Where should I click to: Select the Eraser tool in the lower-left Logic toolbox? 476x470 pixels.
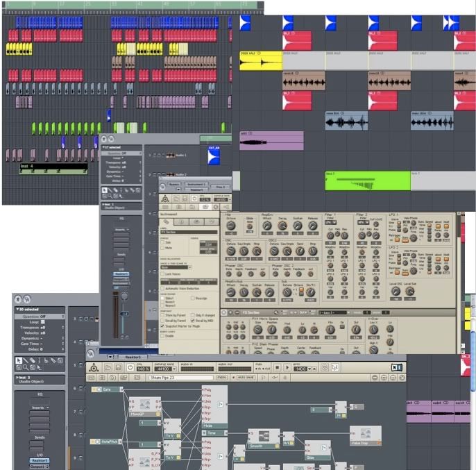[33, 360]
